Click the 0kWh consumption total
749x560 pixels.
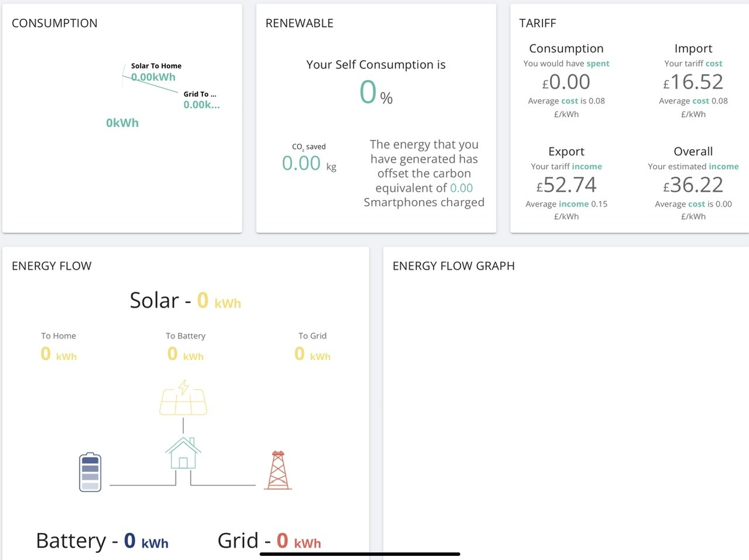[x=122, y=123]
